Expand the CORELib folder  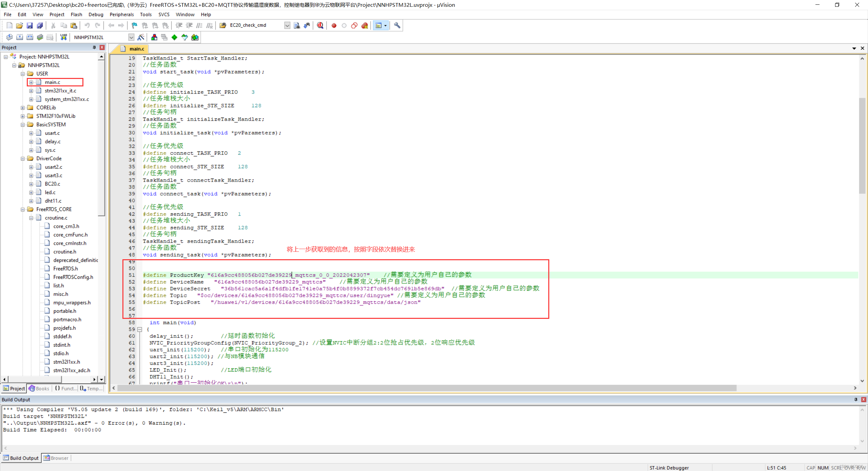pyautogui.click(x=23, y=107)
